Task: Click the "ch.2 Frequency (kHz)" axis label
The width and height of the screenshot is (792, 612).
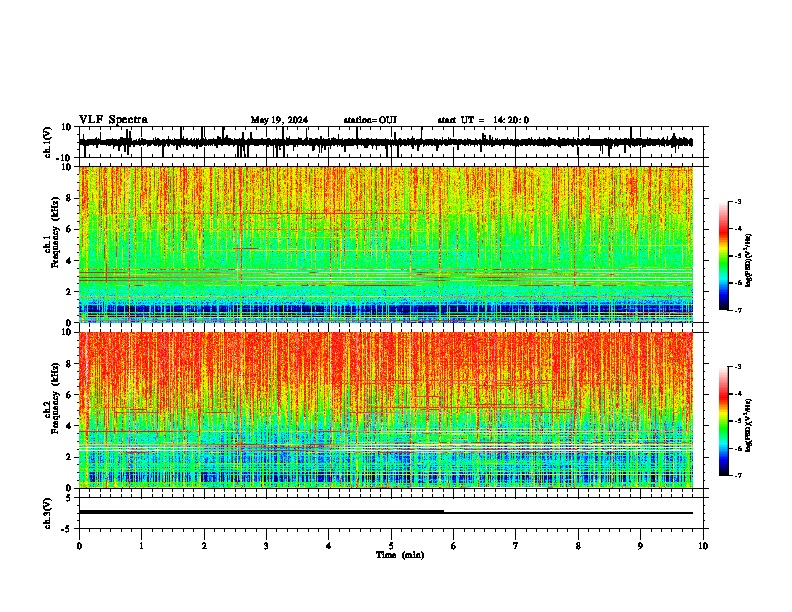Action: (52, 398)
